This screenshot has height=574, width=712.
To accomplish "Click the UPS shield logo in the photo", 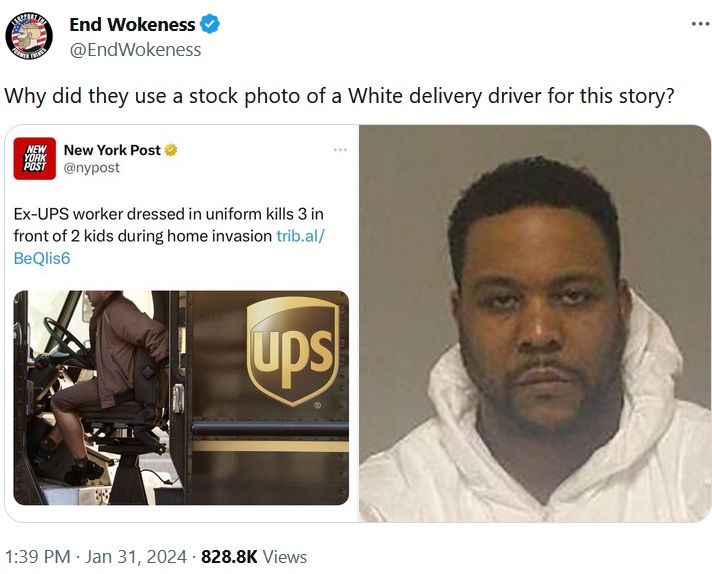I will (x=293, y=351).
